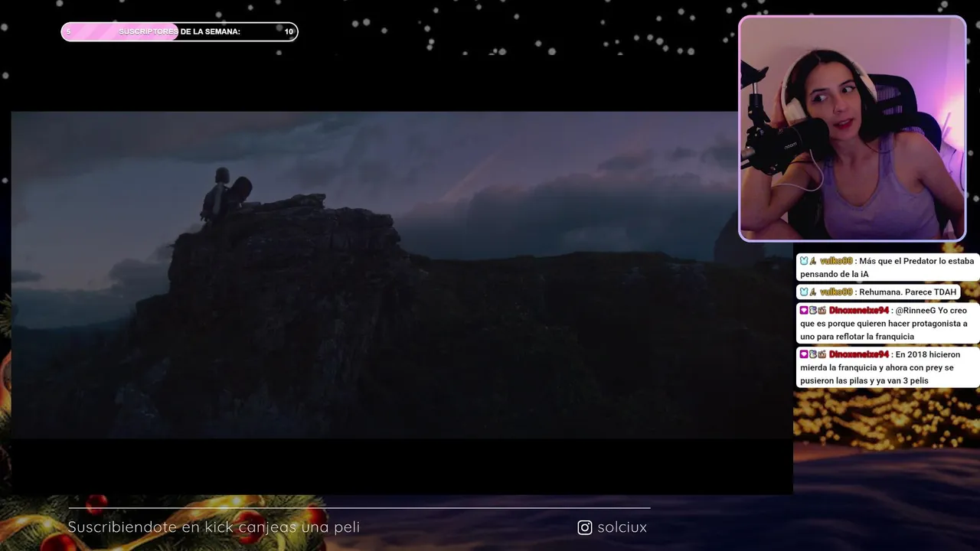Viewport: 980px width, 551px height.
Task: Click the pink heart badge on the @RinneeG message
Action: point(804,311)
